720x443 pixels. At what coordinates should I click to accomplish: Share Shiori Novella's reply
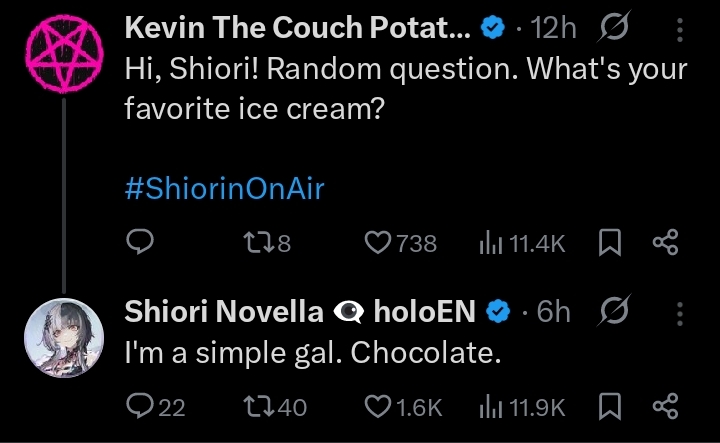click(x=665, y=406)
